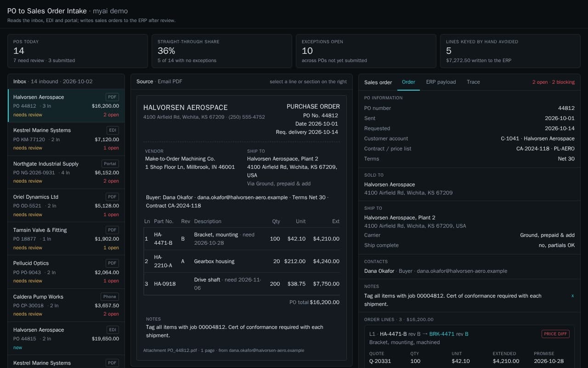Select source line 3 Drive shaft
This screenshot has width=588, height=368.
242,284
